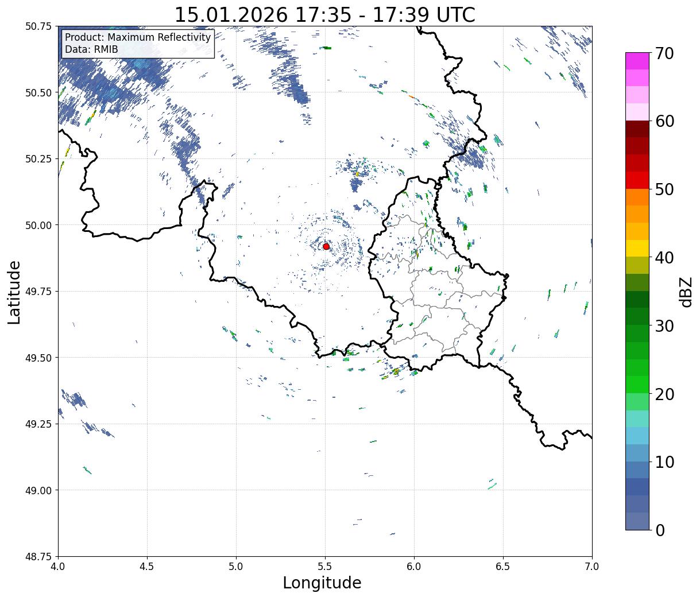Click the colorbar tick label 70

tap(664, 53)
